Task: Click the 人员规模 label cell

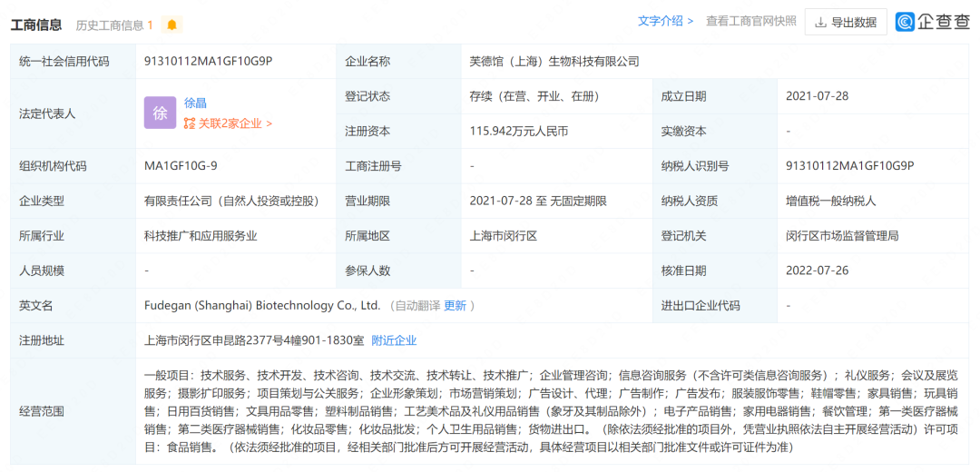Action: tap(73, 270)
